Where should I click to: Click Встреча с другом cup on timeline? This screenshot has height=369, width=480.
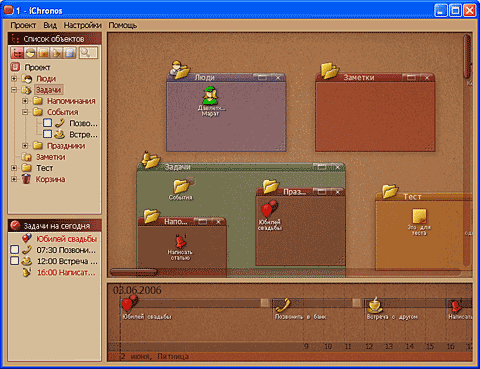pos(375,305)
